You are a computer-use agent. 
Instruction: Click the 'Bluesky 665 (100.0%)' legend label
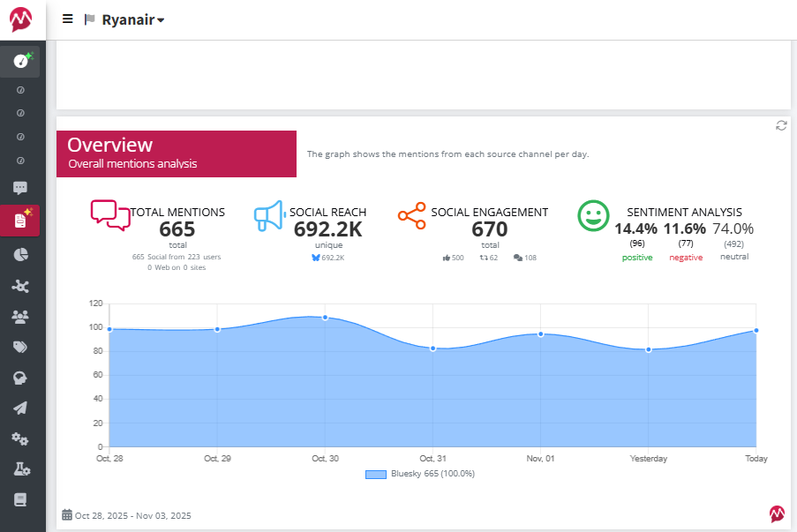click(x=432, y=474)
